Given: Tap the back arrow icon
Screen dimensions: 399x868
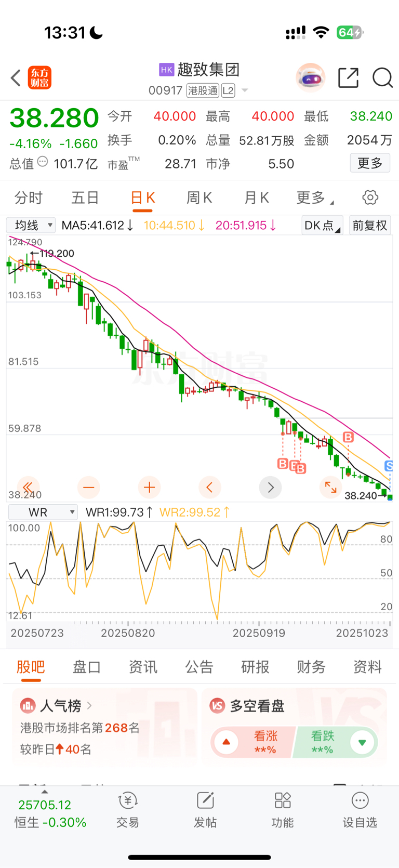Looking at the screenshot, I should [16, 78].
